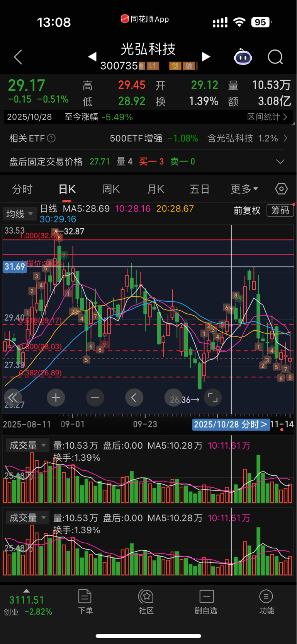Tap the 30:29.16 moving average value
The height and width of the screenshot is (644, 297).
[x=58, y=219]
